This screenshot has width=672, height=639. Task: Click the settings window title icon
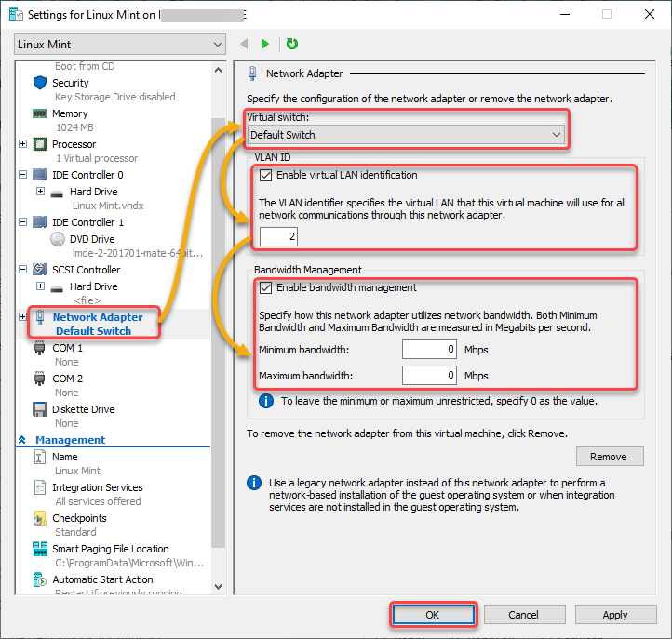click(16, 15)
